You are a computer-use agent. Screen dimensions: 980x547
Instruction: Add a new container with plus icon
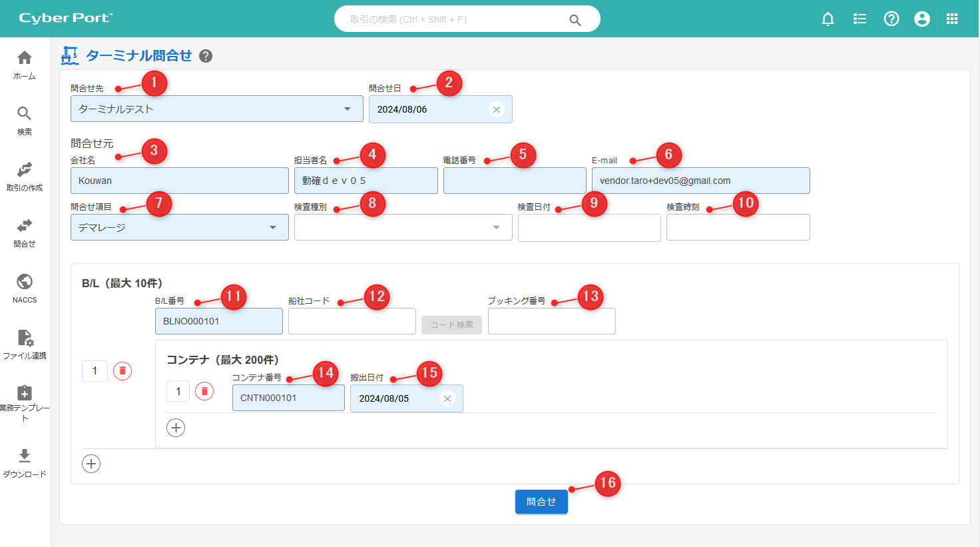176,428
